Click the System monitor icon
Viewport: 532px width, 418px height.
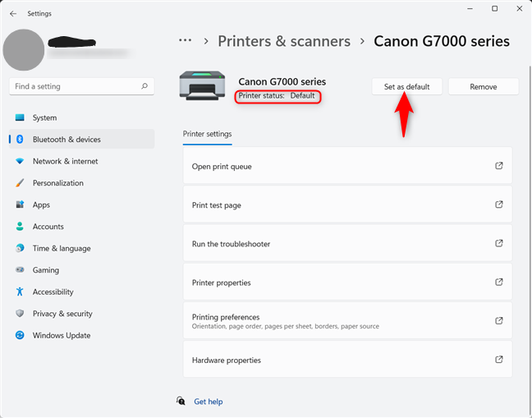pos(20,117)
